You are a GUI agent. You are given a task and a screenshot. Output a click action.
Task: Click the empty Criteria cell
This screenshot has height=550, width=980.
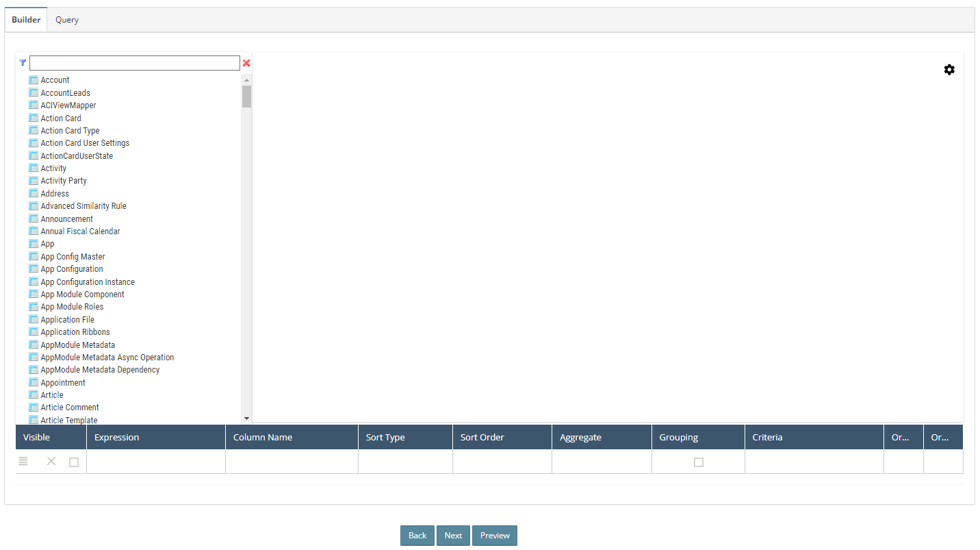click(814, 462)
